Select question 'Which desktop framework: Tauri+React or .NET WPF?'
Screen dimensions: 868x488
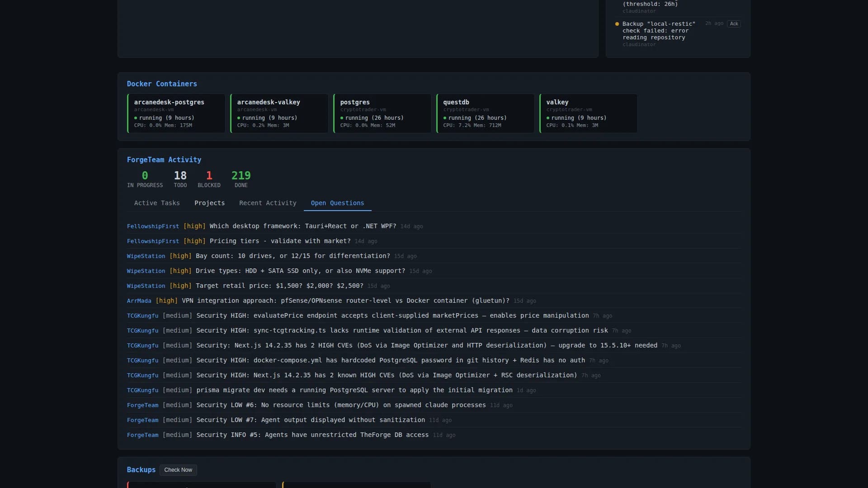(303, 226)
